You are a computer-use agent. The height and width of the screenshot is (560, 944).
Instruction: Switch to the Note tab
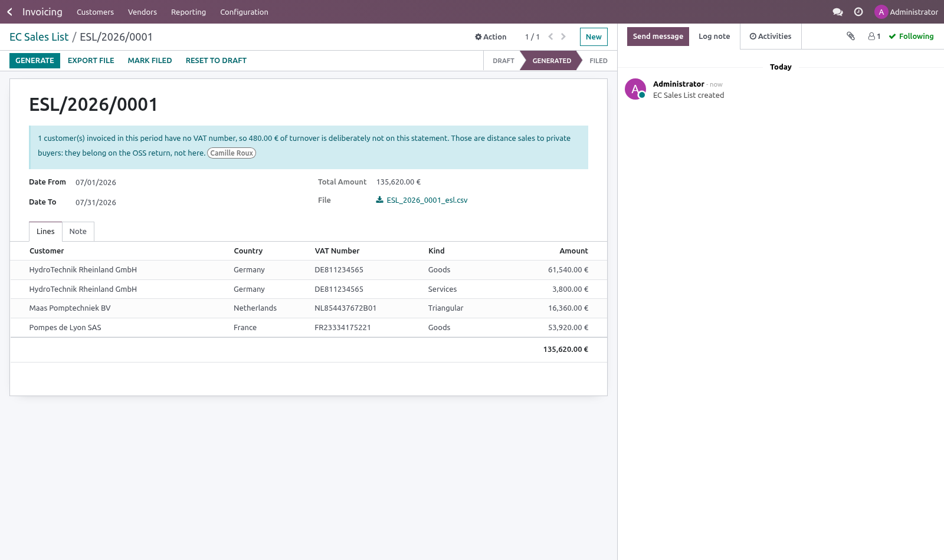click(x=78, y=232)
